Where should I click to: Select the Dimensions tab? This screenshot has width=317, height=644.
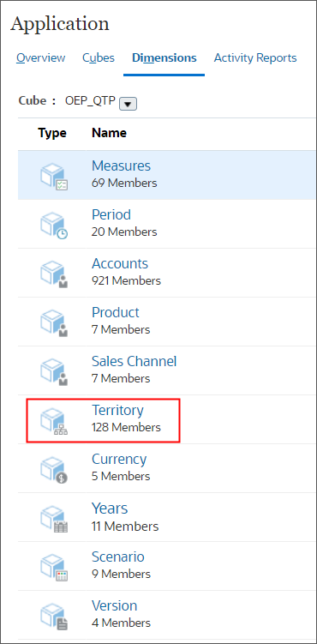point(164,58)
